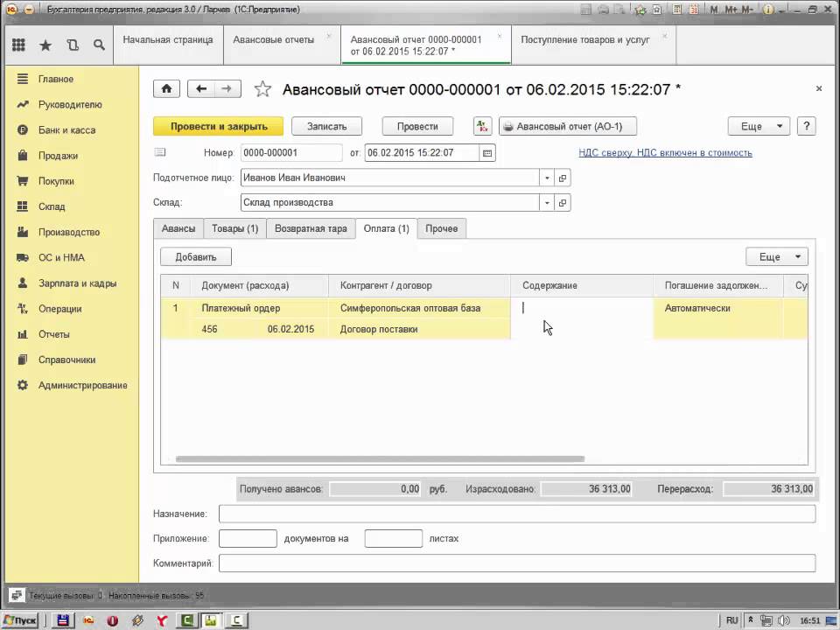Select the Прочее tab
840x630 pixels.
coord(441,228)
